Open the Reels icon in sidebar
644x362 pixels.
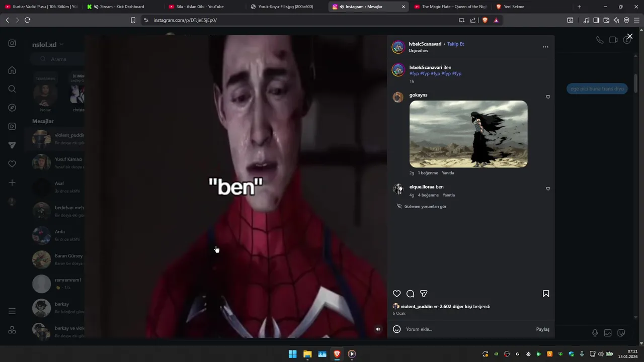(x=12, y=126)
